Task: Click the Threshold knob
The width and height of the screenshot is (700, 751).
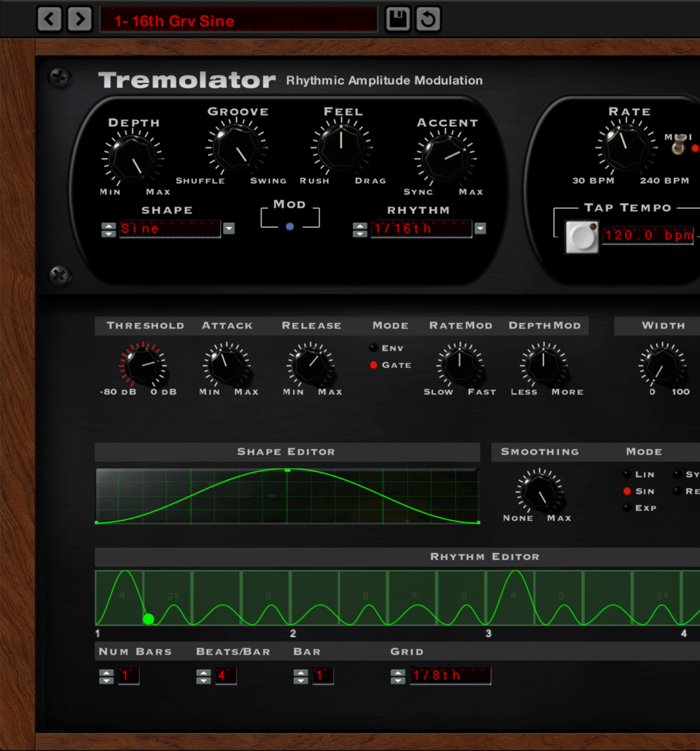Action: point(142,366)
